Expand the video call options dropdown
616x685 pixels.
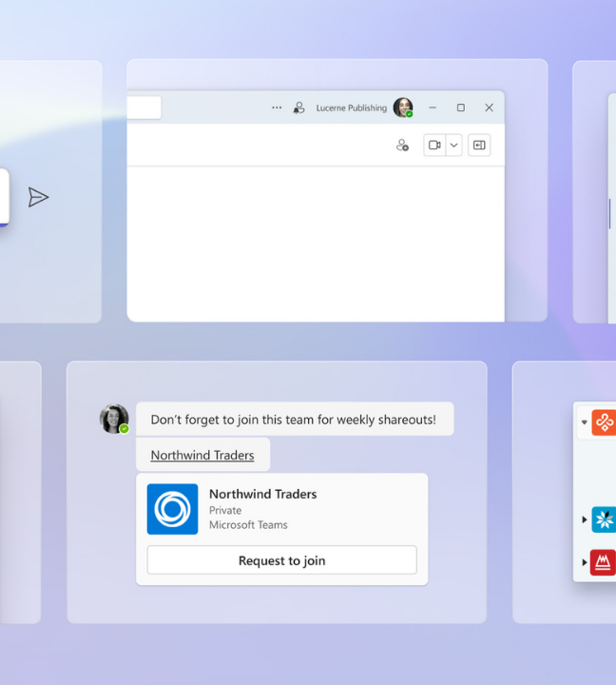454,145
